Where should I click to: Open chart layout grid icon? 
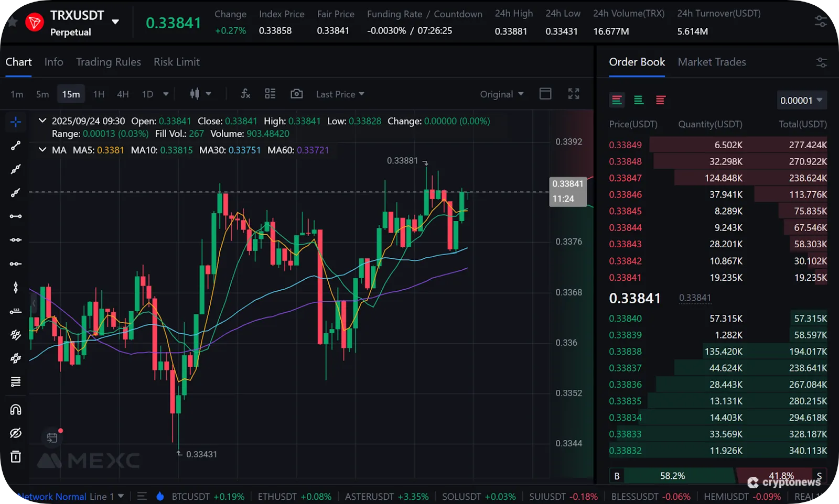(x=270, y=94)
